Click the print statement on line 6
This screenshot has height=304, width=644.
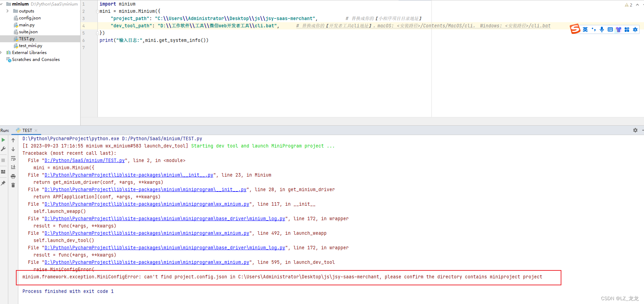154,41
